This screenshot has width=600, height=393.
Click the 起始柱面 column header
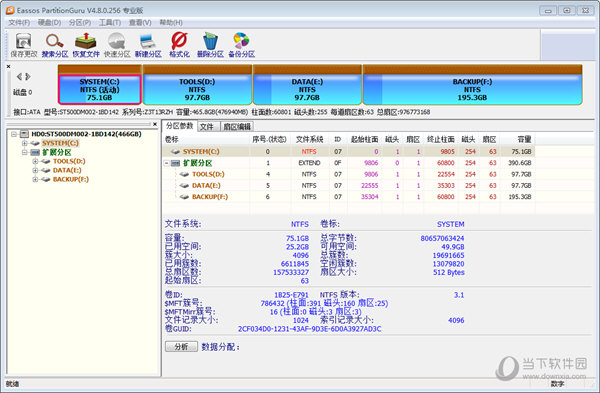pos(364,139)
